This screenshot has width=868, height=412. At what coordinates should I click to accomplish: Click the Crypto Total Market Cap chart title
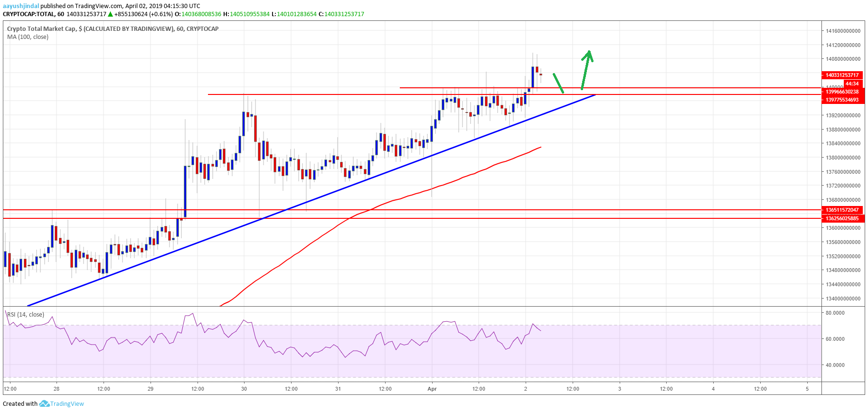coord(113,29)
